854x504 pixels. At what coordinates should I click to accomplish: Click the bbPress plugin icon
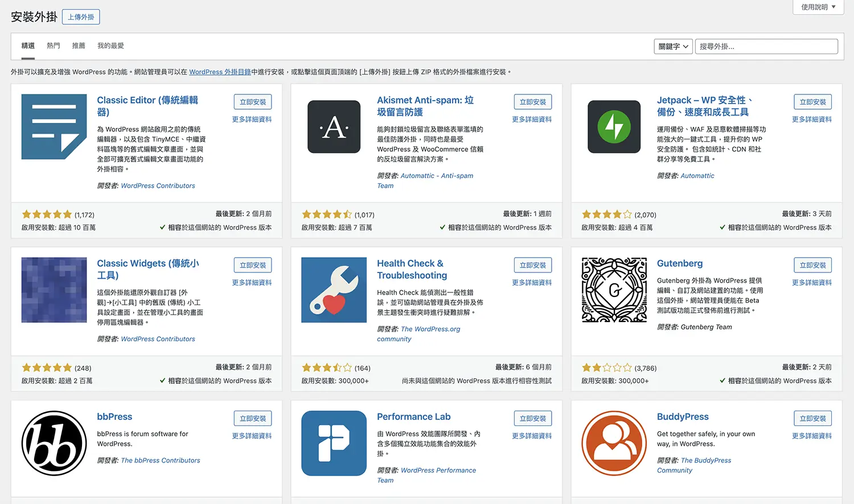click(x=54, y=443)
